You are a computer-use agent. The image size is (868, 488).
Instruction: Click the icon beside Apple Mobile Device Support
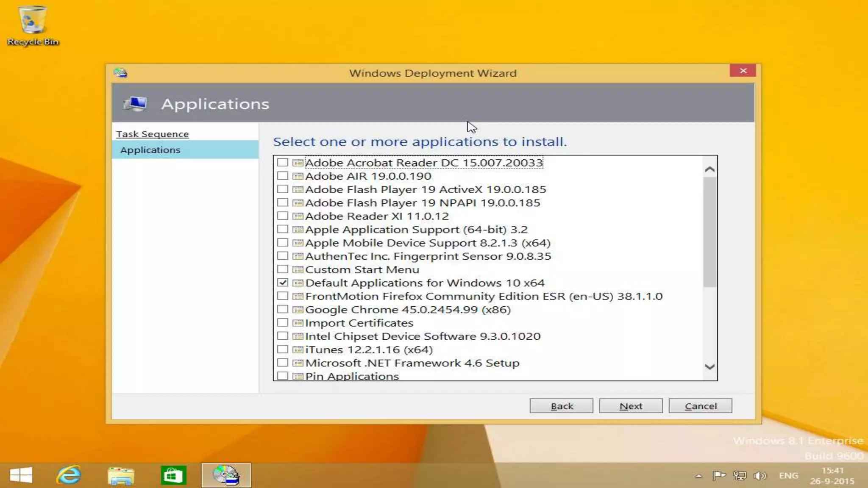(x=298, y=243)
